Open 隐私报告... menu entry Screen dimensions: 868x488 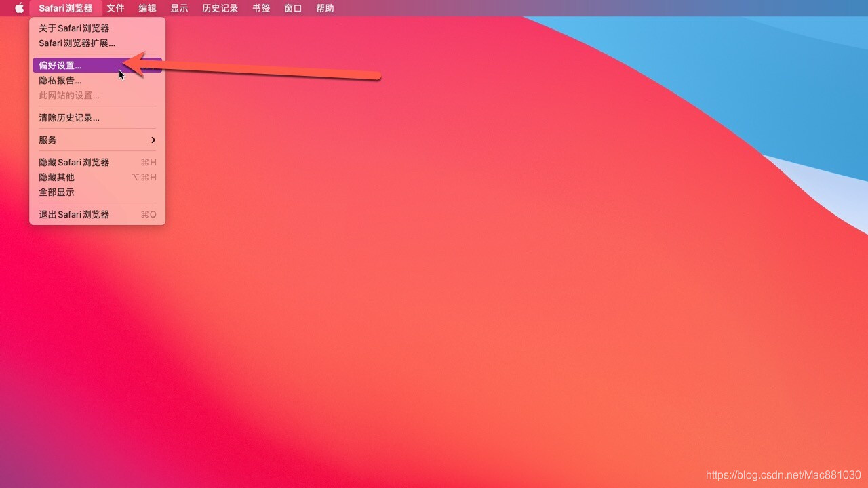(x=98, y=80)
